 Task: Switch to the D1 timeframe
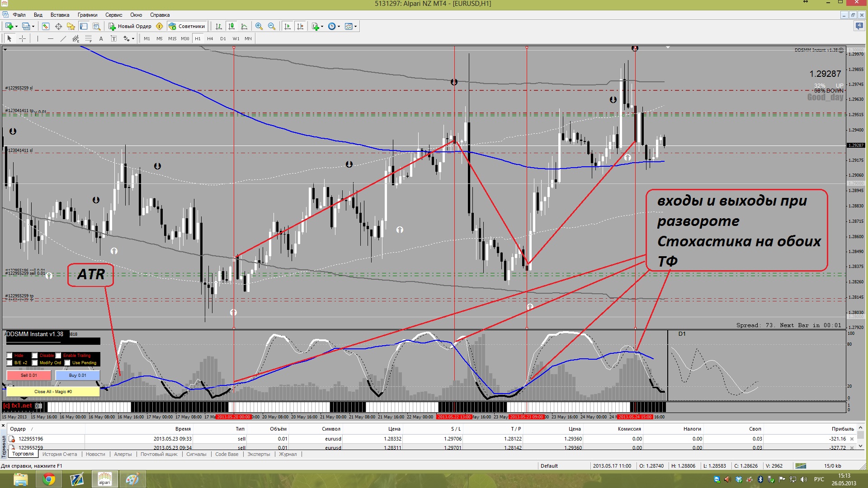[x=223, y=38]
